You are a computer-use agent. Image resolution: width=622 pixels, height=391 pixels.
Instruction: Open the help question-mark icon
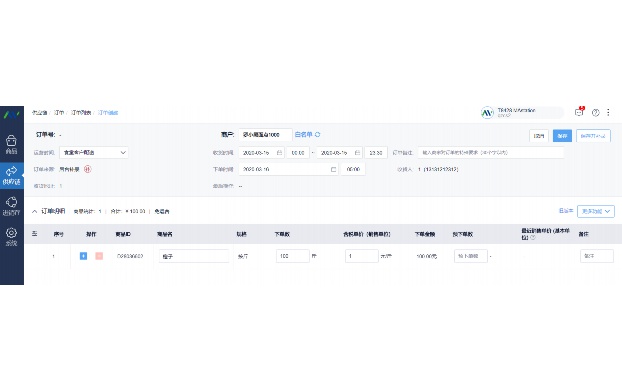coord(595,113)
